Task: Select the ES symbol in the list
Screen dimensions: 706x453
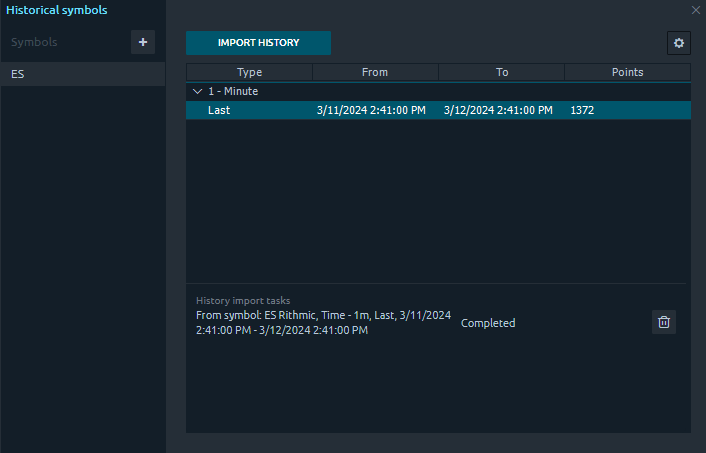Action: (82, 74)
